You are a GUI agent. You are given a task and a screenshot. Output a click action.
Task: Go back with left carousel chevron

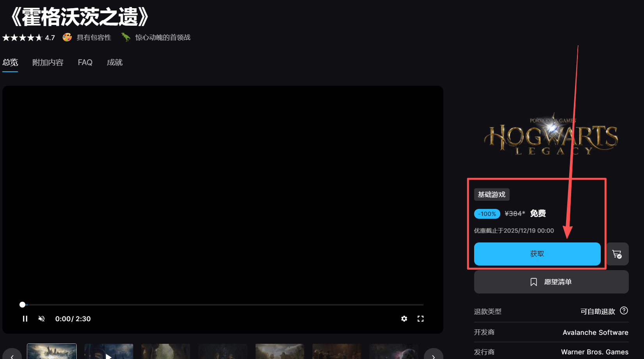click(12, 356)
